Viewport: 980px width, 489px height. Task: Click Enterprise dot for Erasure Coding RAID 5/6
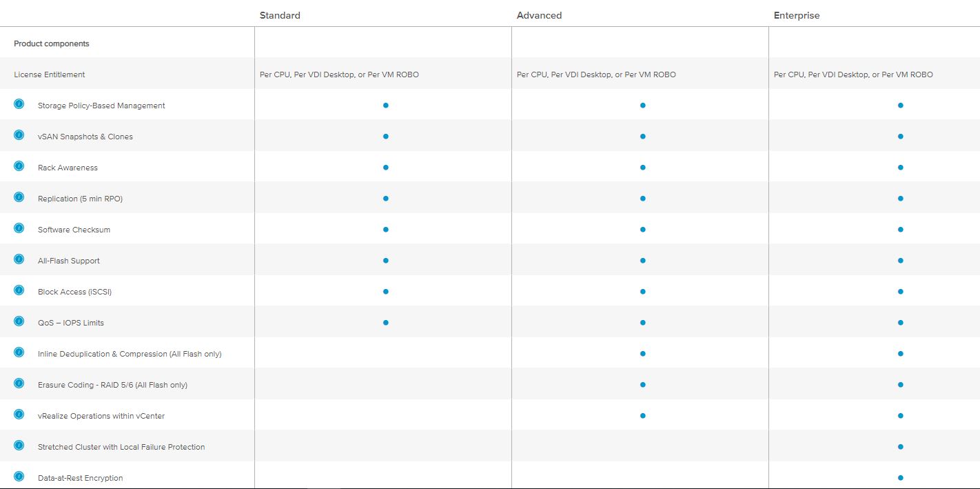click(x=901, y=385)
